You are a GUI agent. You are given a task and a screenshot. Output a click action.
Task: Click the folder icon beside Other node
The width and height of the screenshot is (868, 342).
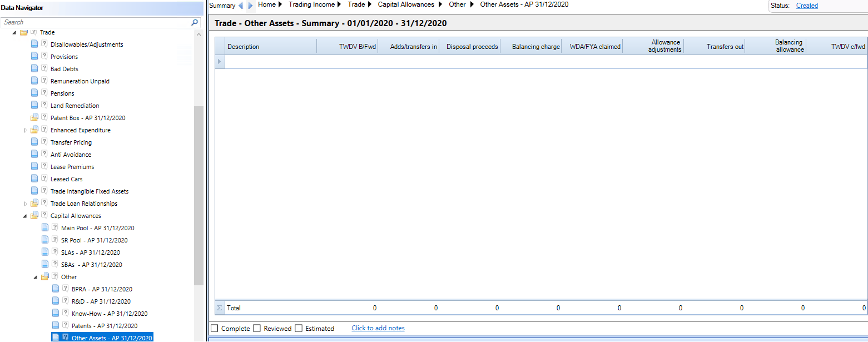click(45, 277)
